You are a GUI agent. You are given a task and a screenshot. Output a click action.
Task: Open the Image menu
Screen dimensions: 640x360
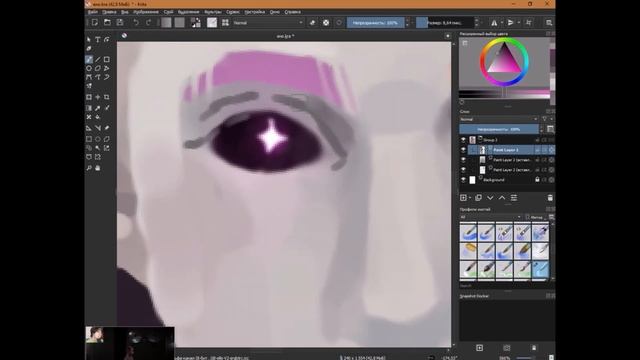pyautogui.click(x=146, y=12)
